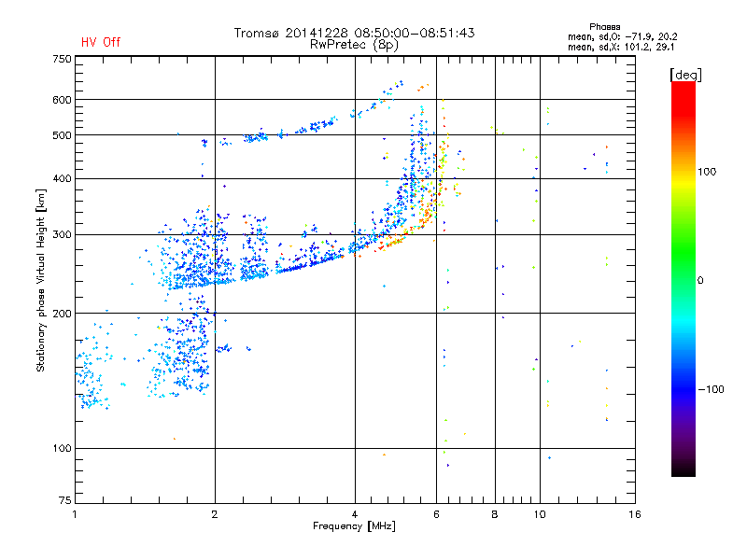Click the '0' label on the color scale
Image resolution: width=747 pixels, height=560 pixels.
coord(700,281)
